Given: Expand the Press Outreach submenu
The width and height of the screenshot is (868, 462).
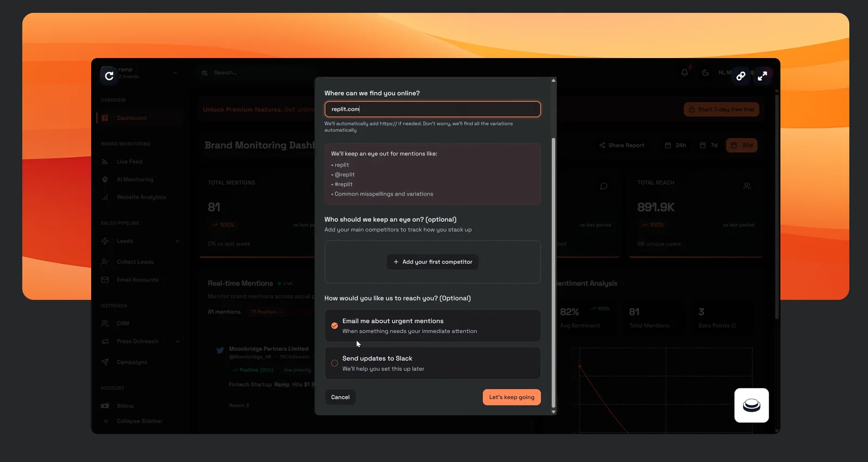Looking at the screenshot, I should [177, 342].
